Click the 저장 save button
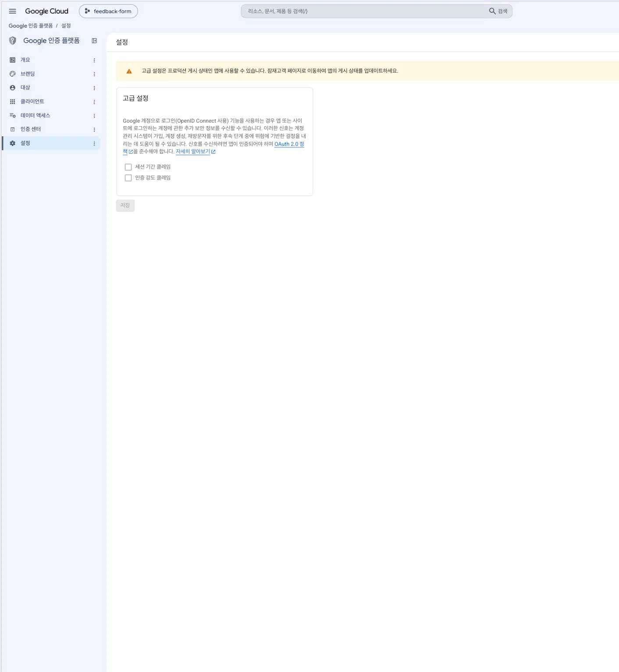The image size is (619, 672). point(125,205)
